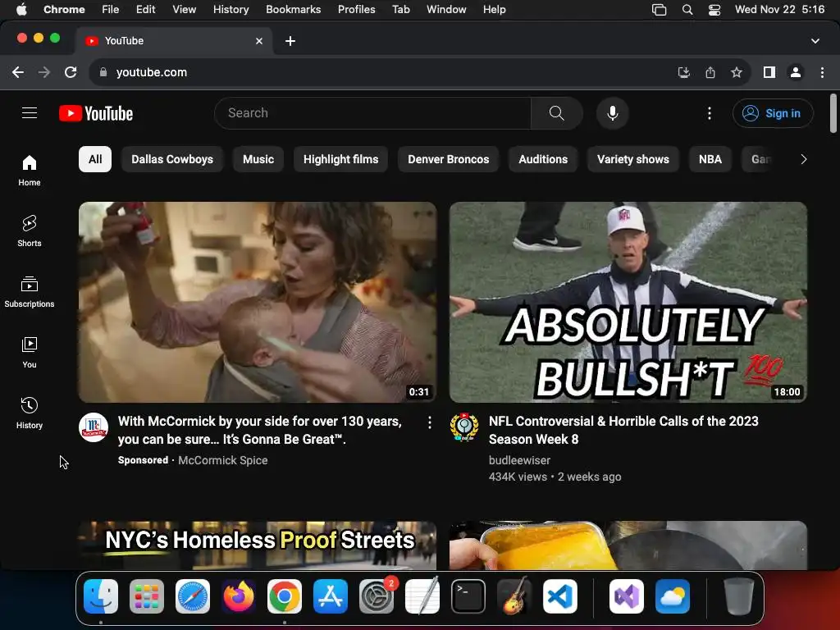Click the McCormick channel avatar
Image resolution: width=840 pixels, height=630 pixels.
[94, 427]
